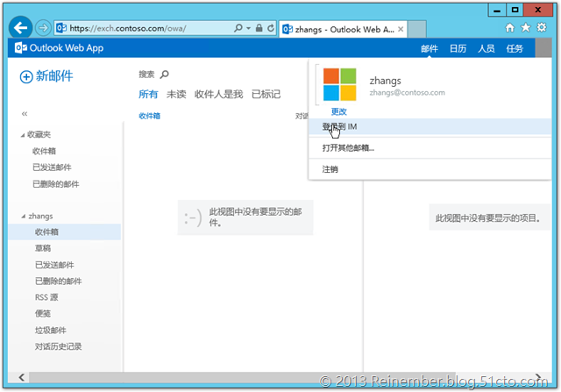Collapse the folder pane with double chevron
Image resolution: width=561 pixels, height=392 pixels.
[25, 114]
